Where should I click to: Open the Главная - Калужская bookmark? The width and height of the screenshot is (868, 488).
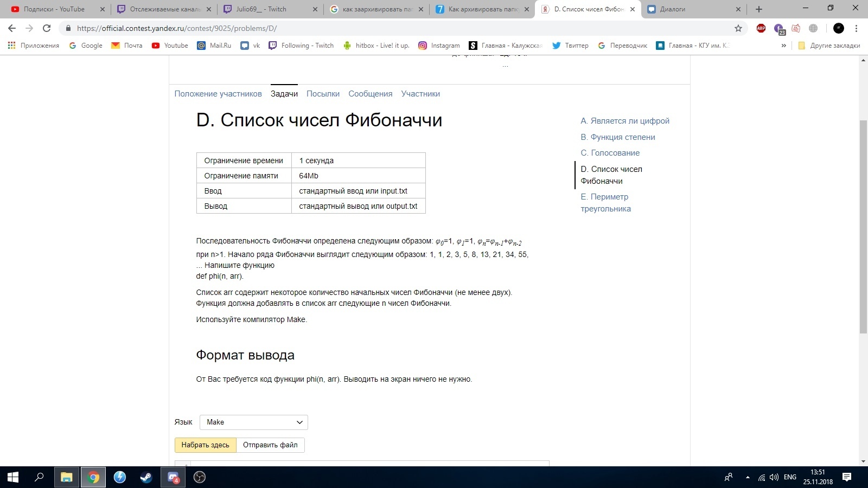point(506,46)
